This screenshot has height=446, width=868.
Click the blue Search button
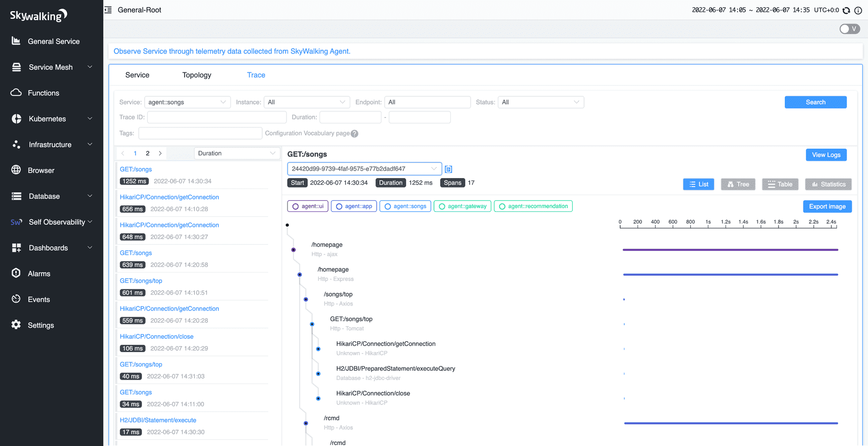click(x=816, y=102)
